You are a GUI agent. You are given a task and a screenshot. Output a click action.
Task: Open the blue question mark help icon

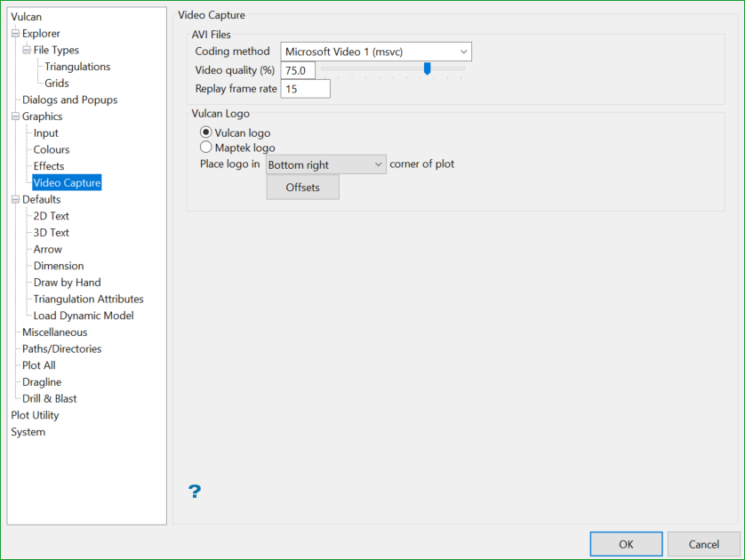(195, 492)
